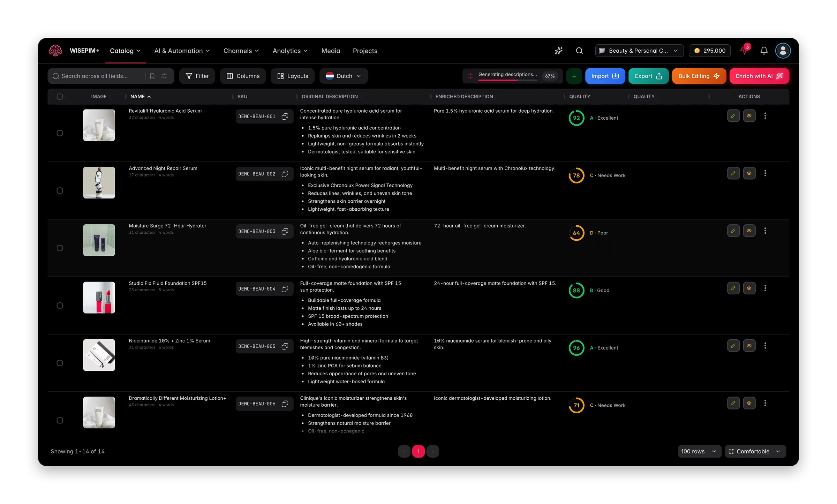
Task: Toggle the select-all checkbox in table header
Action: 60,97
